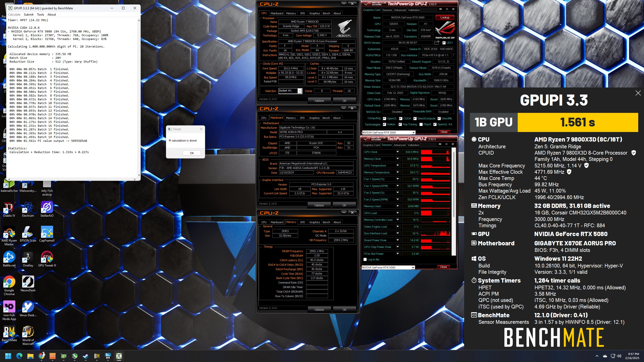644x362 pixels.
Task: Close the BenchMate GPUPI result overlay
Action: (x=638, y=93)
